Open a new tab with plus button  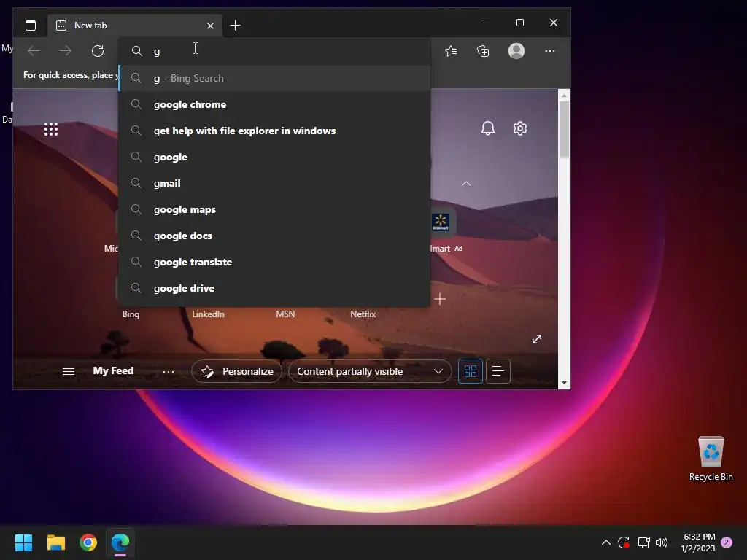click(235, 26)
